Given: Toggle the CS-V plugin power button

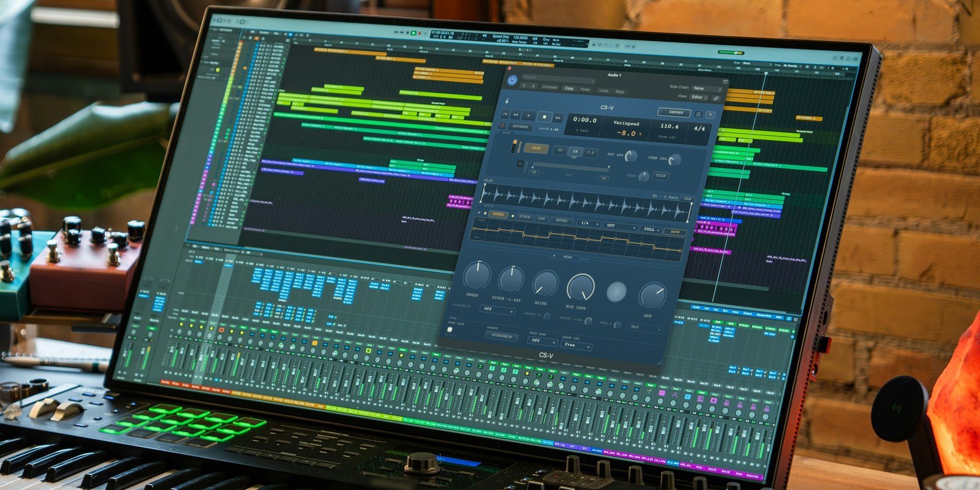Looking at the screenshot, I should pyautogui.click(x=512, y=80).
